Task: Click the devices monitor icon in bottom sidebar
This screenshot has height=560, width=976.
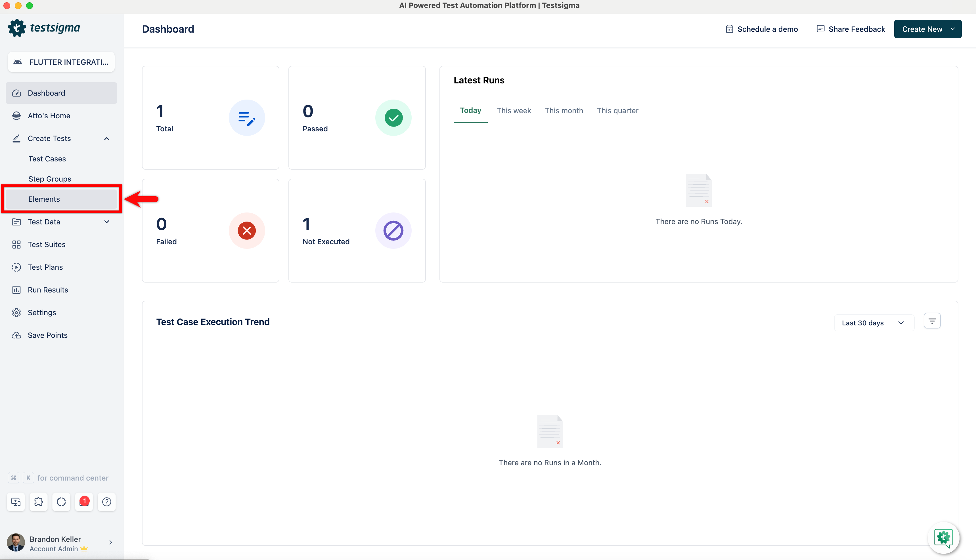Action: coord(16,502)
